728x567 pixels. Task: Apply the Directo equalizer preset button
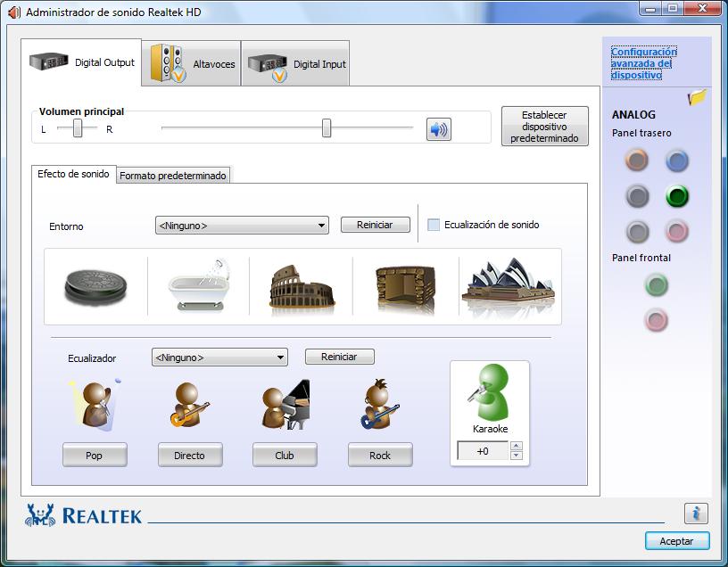point(190,456)
